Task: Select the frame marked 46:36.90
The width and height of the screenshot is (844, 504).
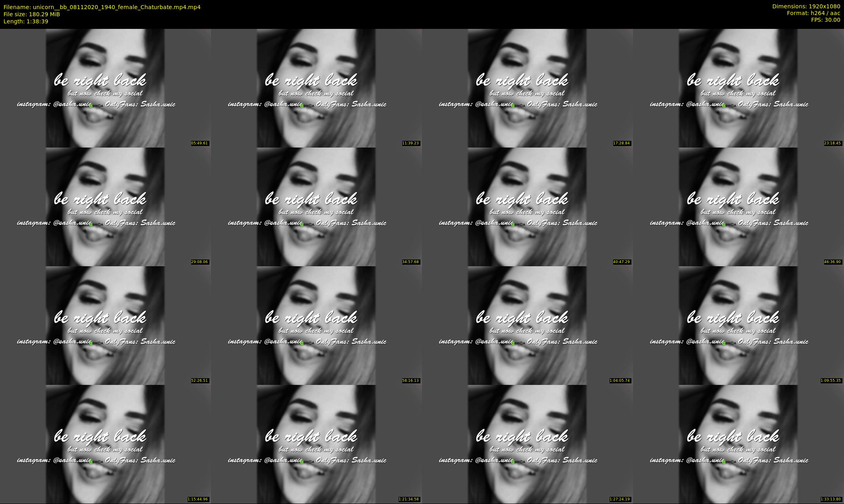Action: 738,207
